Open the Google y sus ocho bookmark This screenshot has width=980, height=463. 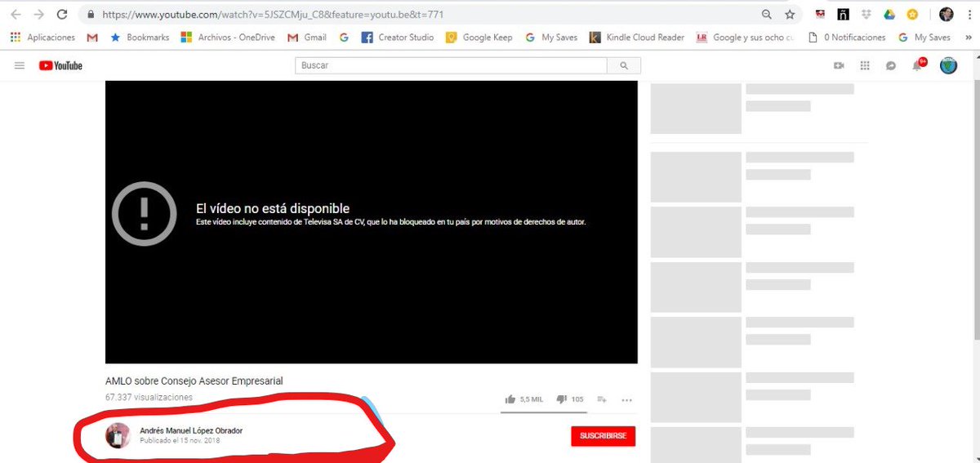point(745,37)
